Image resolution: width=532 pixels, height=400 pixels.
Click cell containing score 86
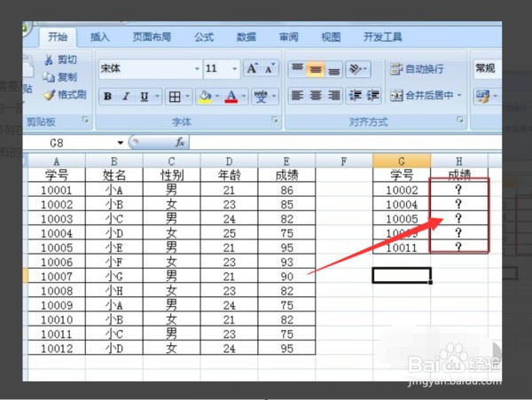point(286,190)
